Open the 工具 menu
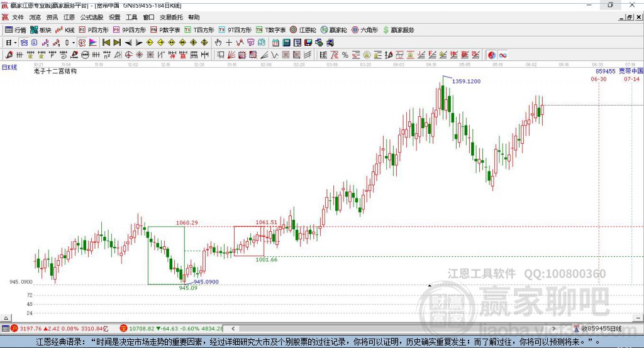Image resolution: width=644 pixels, height=348 pixels. (131, 17)
